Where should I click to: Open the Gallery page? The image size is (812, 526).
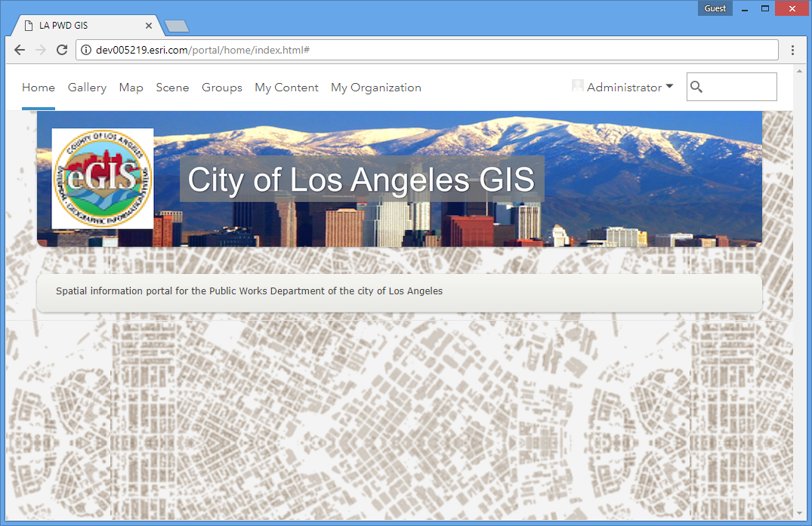pyautogui.click(x=87, y=88)
